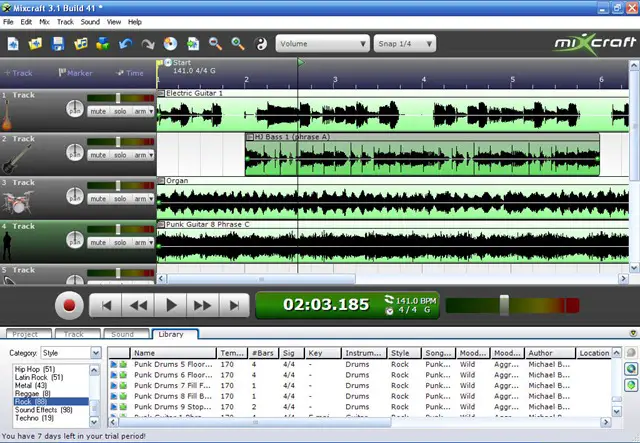Click the blue preview icon for Punk Drums 9
Viewport: 640px width, 443px height.
pos(114,407)
